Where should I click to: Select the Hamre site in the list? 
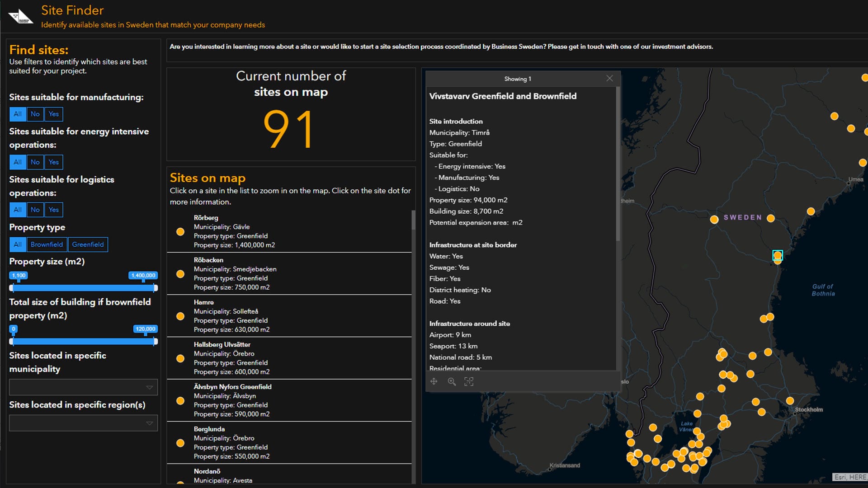(x=289, y=316)
